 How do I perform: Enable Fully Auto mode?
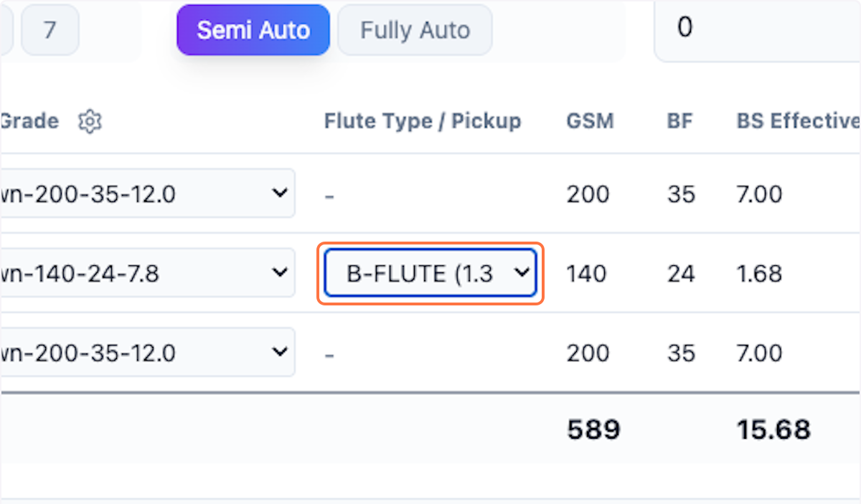click(415, 30)
